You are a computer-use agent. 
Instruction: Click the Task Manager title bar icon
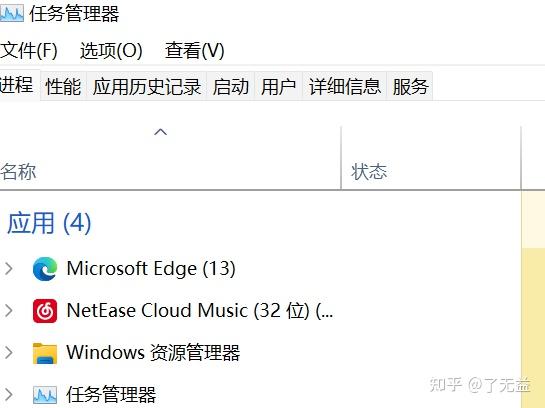[x=12, y=13]
